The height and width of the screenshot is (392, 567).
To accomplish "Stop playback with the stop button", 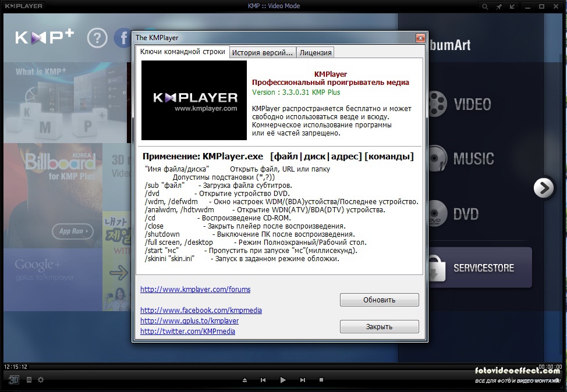I will point(321,380).
